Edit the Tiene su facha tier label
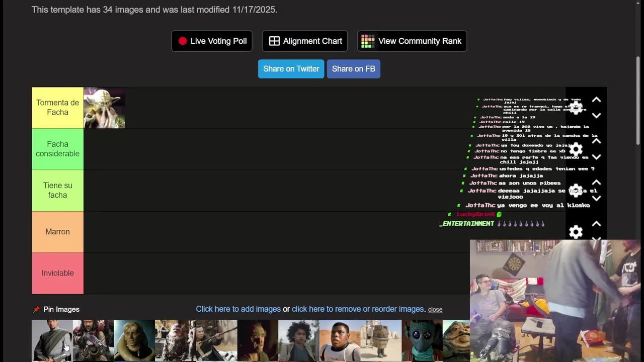This screenshot has height=362, width=644. [x=57, y=190]
